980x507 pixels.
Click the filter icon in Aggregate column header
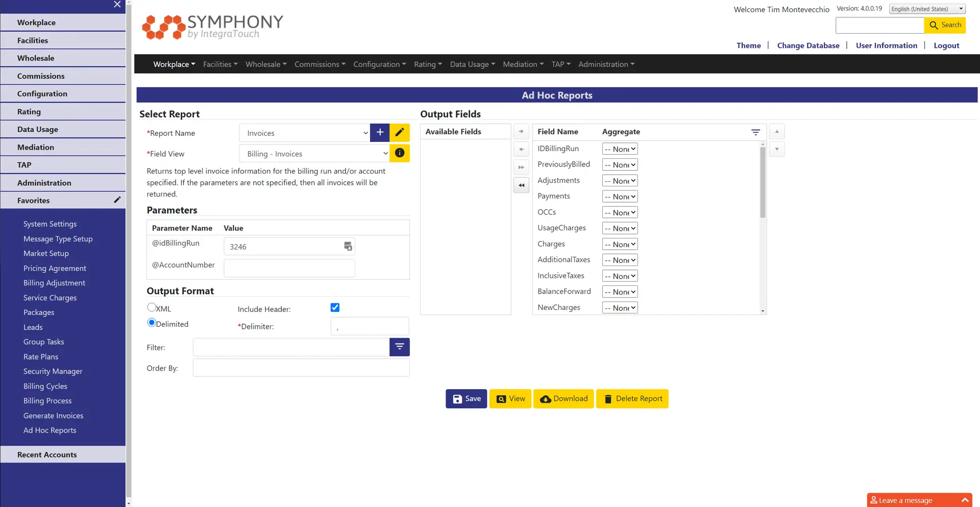755,132
